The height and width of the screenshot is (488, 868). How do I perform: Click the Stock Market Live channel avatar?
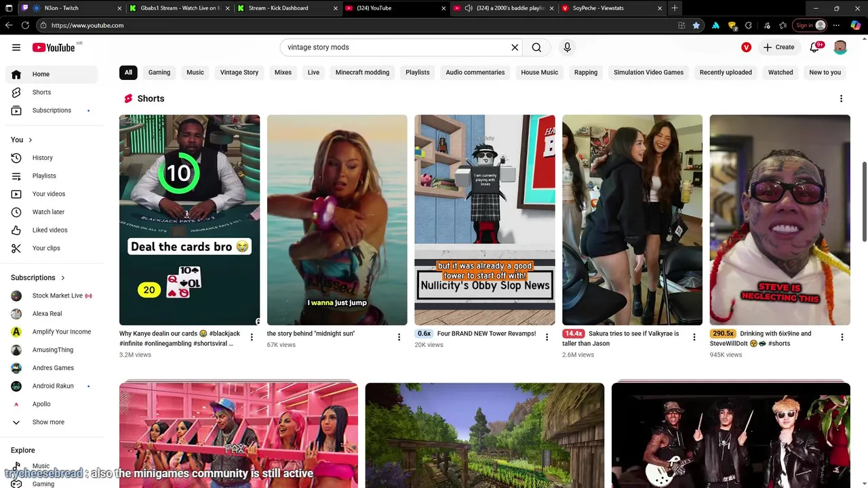(16, 296)
